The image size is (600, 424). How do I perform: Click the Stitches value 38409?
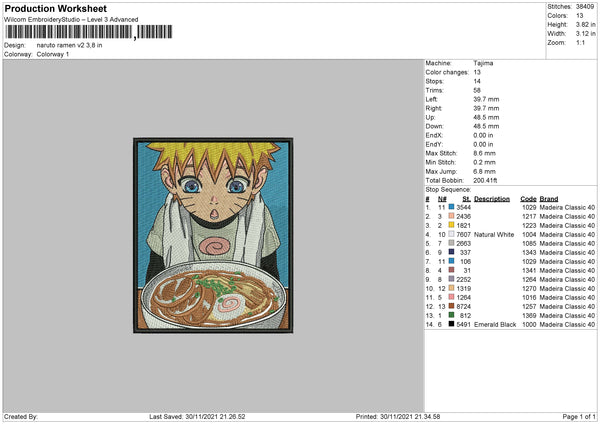pos(585,7)
